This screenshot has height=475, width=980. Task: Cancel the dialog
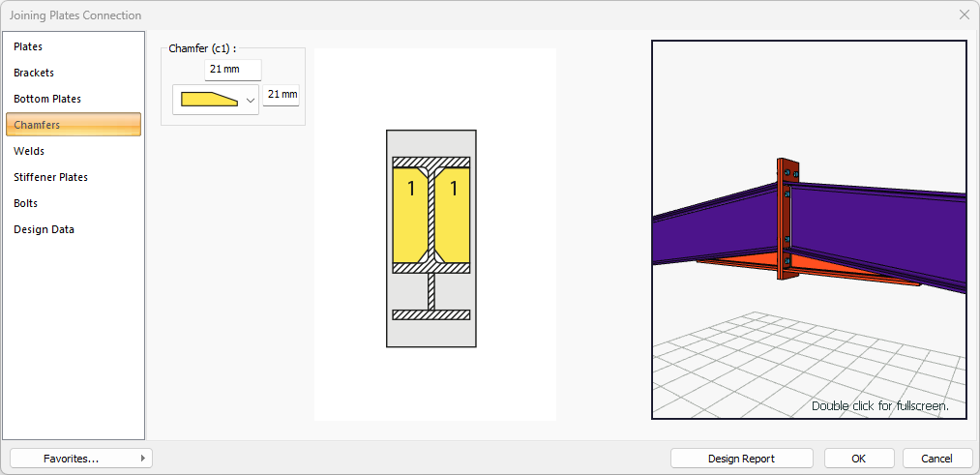(x=936, y=459)
